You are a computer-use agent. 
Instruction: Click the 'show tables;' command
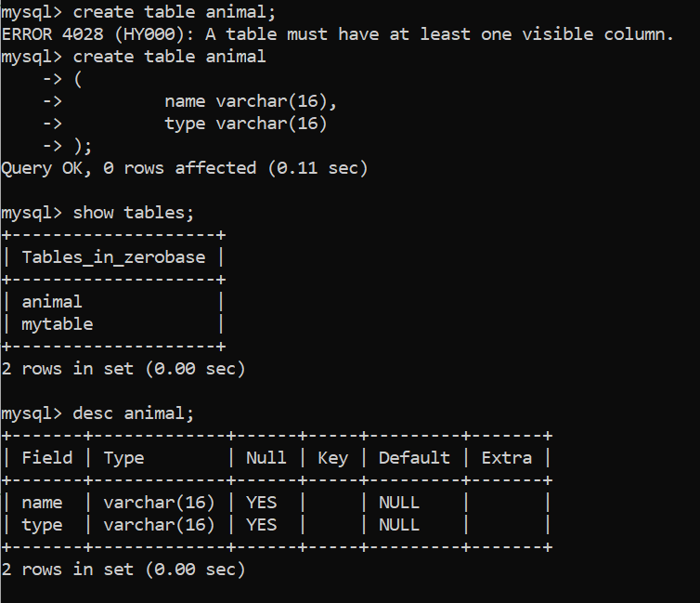point(134,213)
